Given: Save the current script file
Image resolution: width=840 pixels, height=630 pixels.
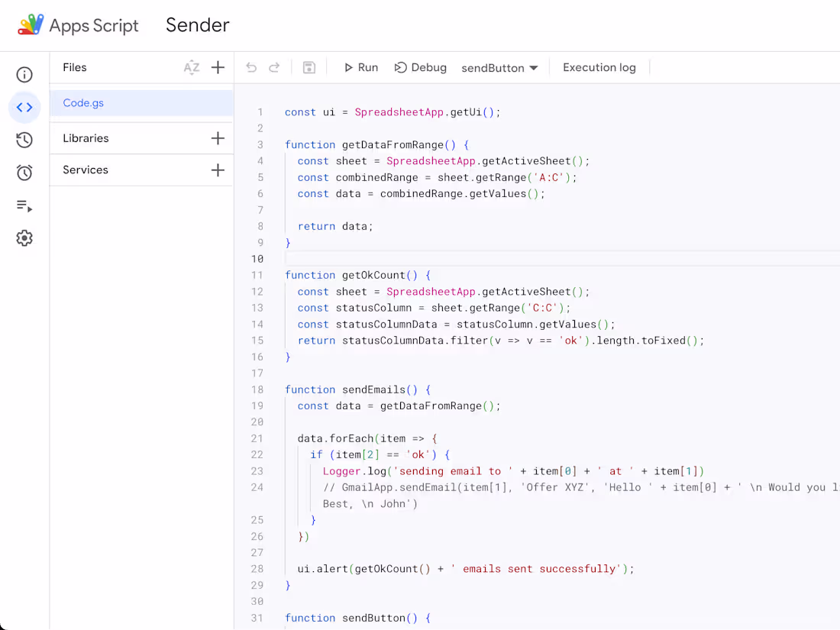Looking at the screenshot, I should click(309, 67).
